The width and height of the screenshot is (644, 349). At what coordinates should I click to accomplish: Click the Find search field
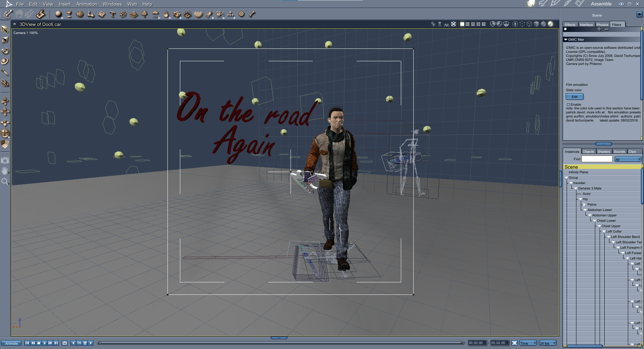pos(597,159)
